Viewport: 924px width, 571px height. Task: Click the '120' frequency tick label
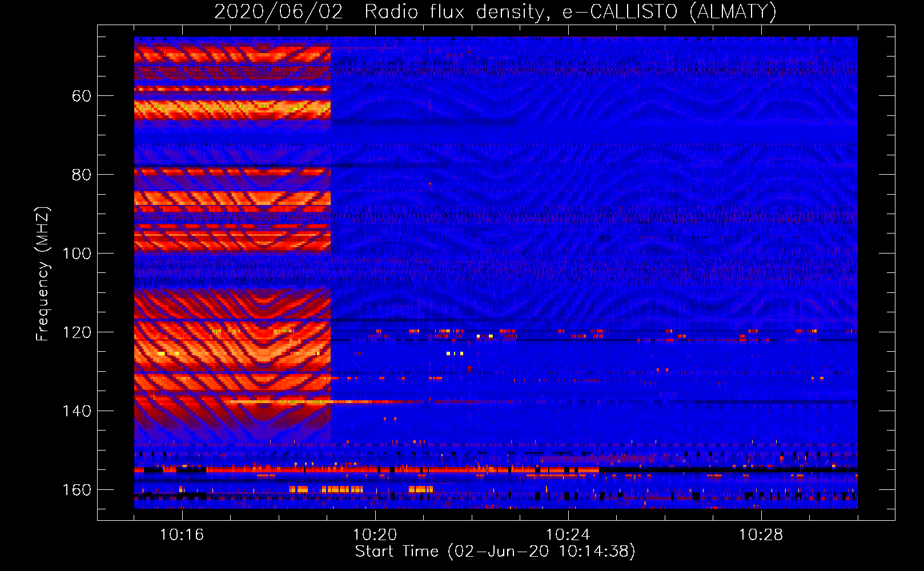coord(77,332)
